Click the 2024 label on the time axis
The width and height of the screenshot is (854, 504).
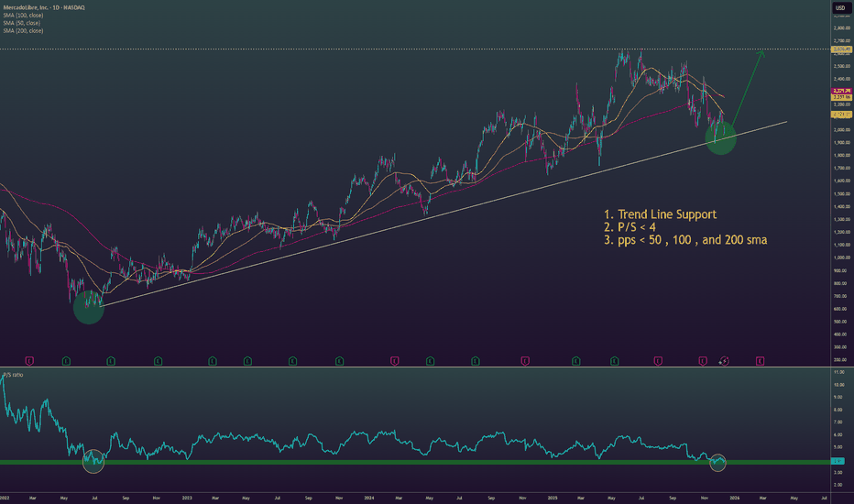coord(371,498)
